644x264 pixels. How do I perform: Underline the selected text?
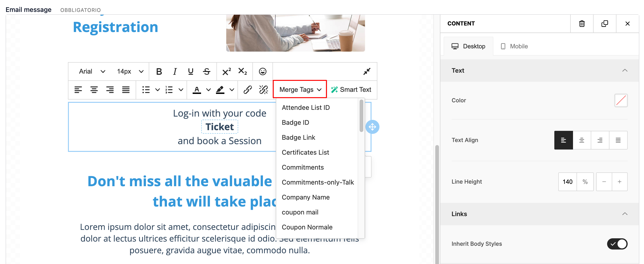point(191,71)
